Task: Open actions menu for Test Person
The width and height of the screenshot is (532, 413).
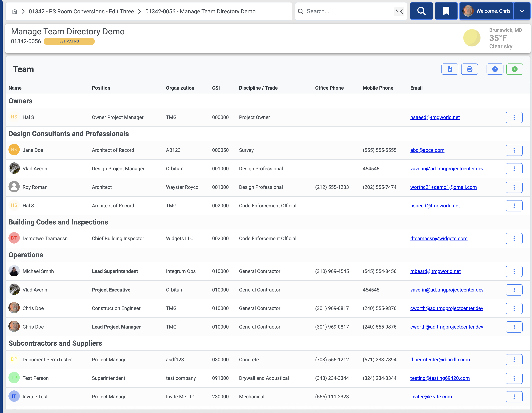Action: [514, 378]
